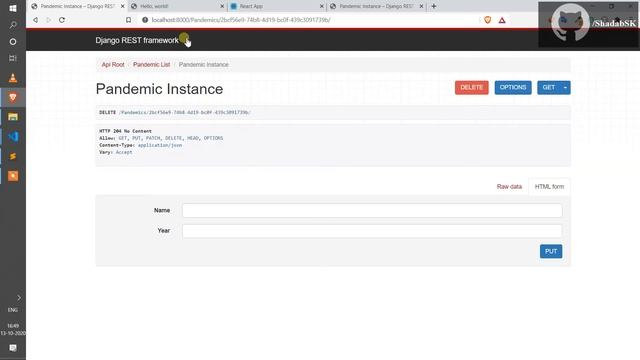Go to Api Root breadcrumb
640x360 pixels.
click(113, 64)
